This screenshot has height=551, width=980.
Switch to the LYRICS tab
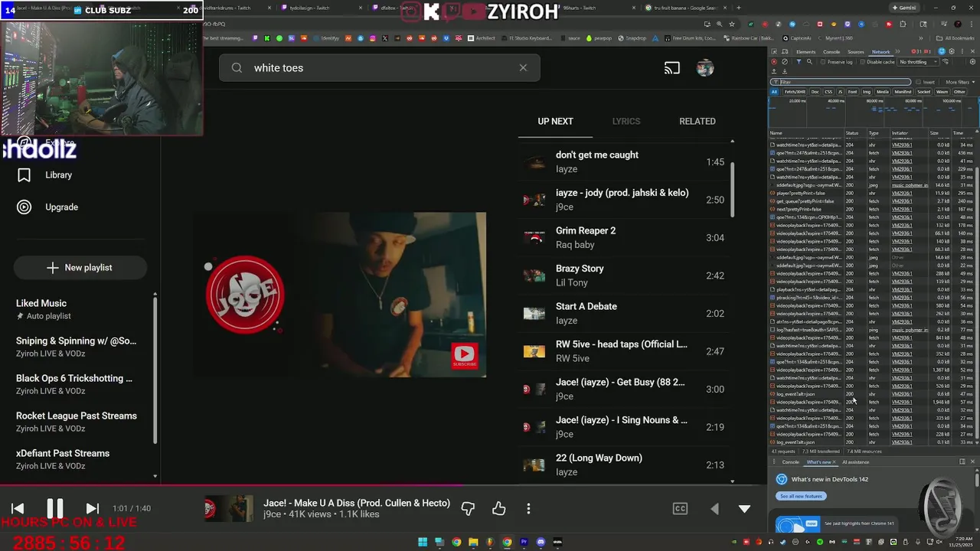pyautogui.click(x=626, y=121)
